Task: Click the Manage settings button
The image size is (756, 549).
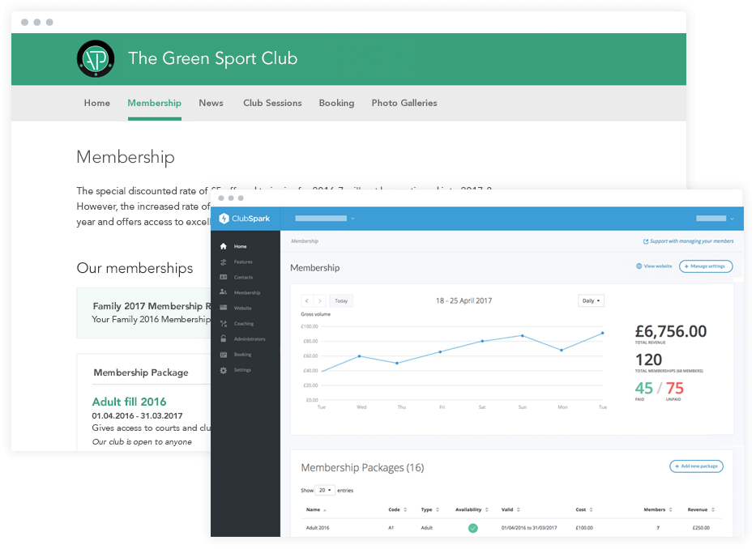Action: (706, 266)
